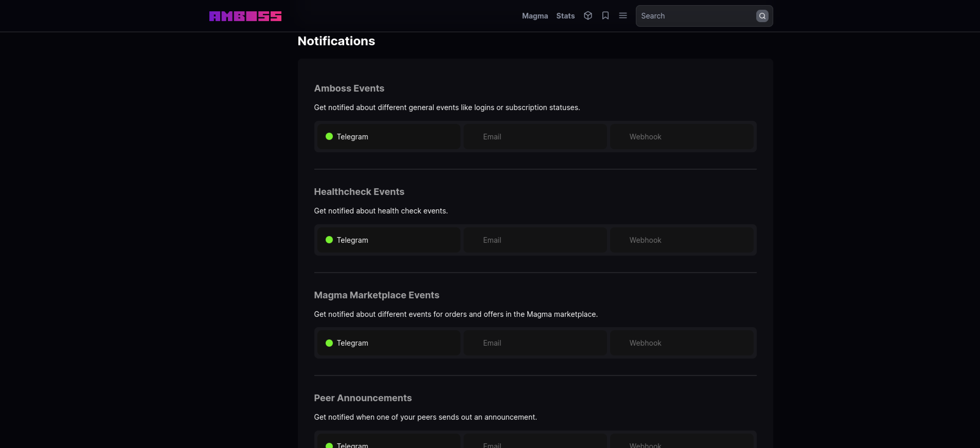980x448 pixels.
Task: Click the bookmark icon in header
Action: [x=605, y=16]
